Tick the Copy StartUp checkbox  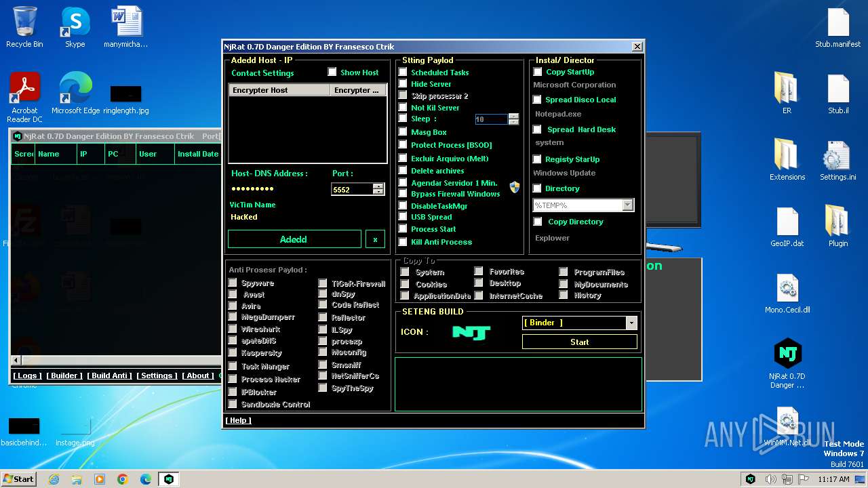(x=538, y=72)
